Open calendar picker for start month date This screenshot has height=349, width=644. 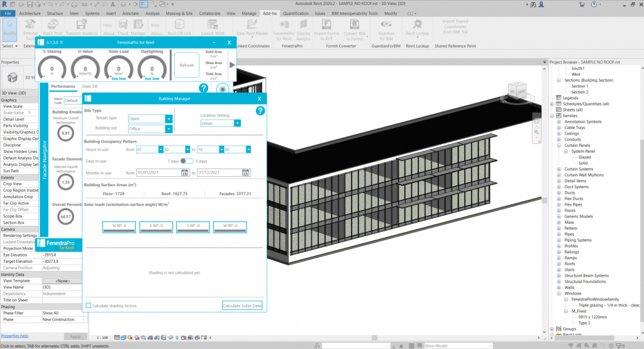[185, 173]
